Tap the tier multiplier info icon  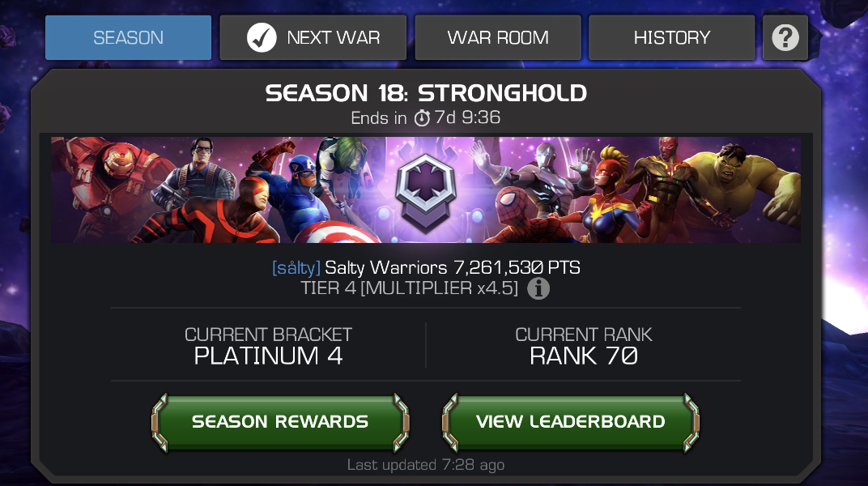pos(538,288)
